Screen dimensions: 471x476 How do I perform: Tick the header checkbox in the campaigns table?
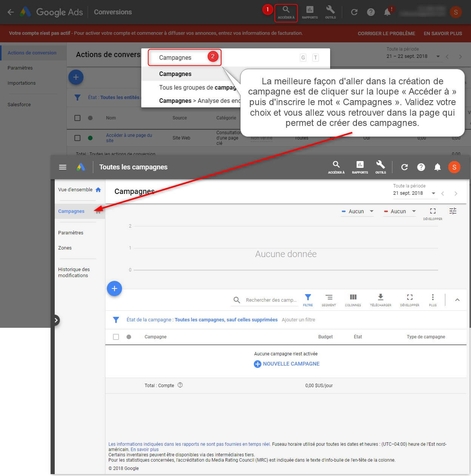pos(116,337)
